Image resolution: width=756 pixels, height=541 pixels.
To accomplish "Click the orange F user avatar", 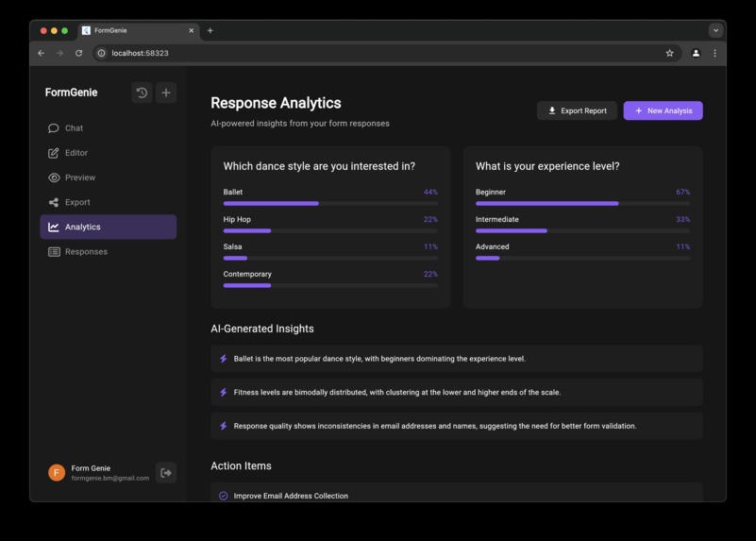I will pos(57,472).
